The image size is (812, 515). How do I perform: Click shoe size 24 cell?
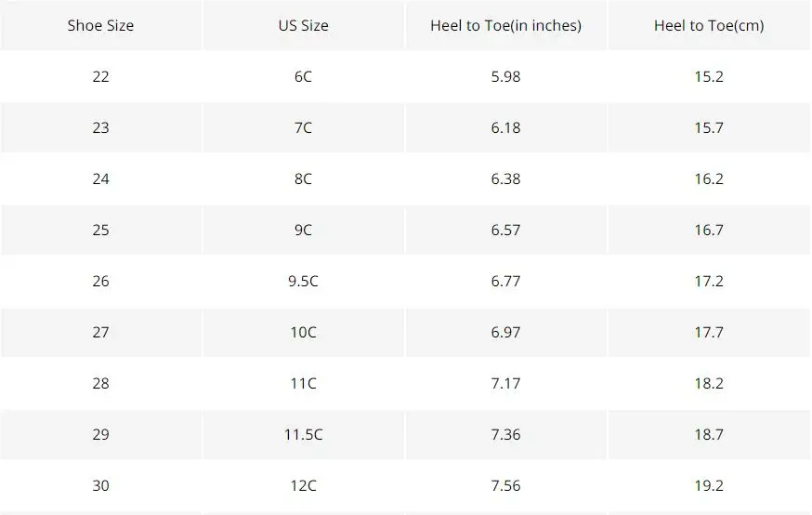pyautogui.click(x=101, y=178)
